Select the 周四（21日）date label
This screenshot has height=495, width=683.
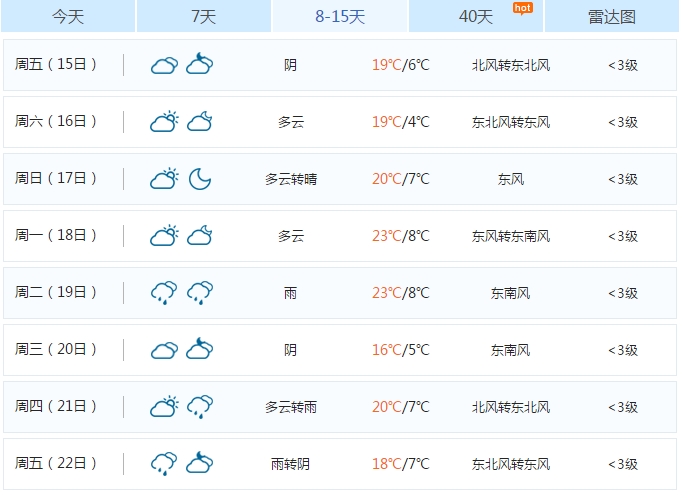(55, 407)
